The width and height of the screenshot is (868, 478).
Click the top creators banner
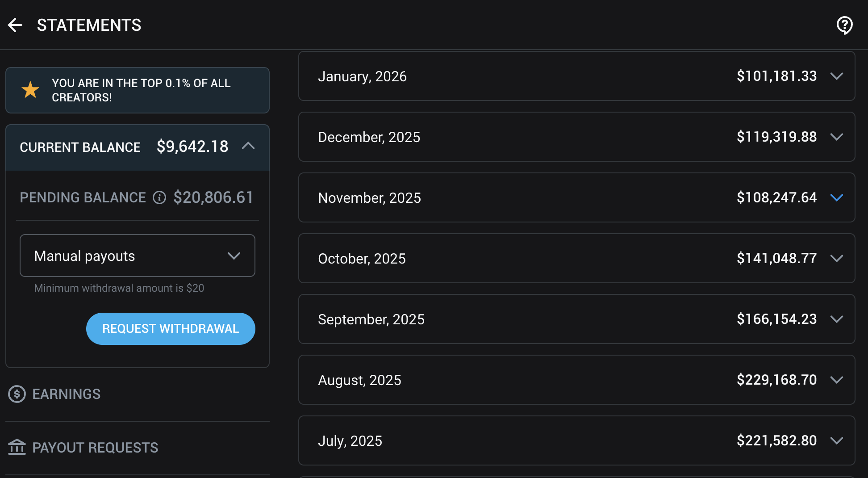point(137,90)
